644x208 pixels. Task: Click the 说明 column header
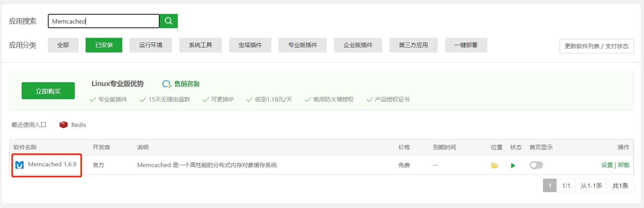pos(143,147)
